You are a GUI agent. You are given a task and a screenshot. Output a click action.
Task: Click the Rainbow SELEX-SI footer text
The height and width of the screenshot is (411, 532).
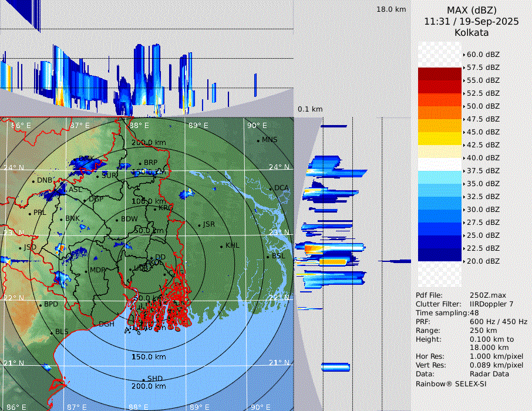coord(451,383)
